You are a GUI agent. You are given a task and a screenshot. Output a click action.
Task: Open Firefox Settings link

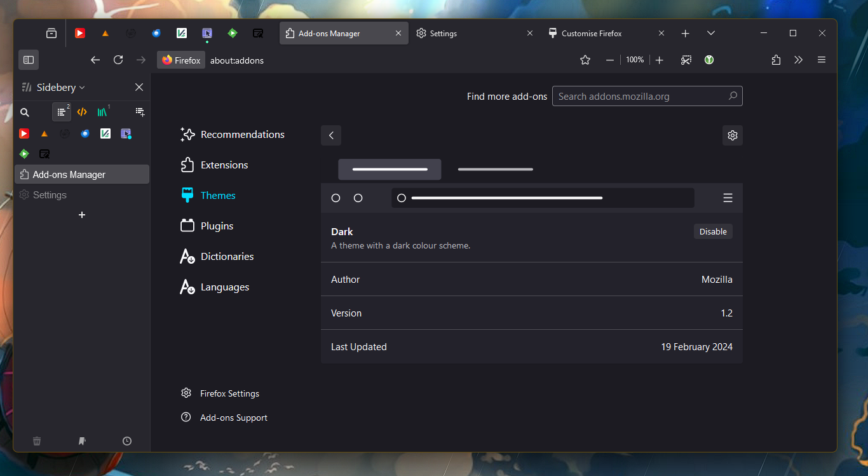pos(220,393)
